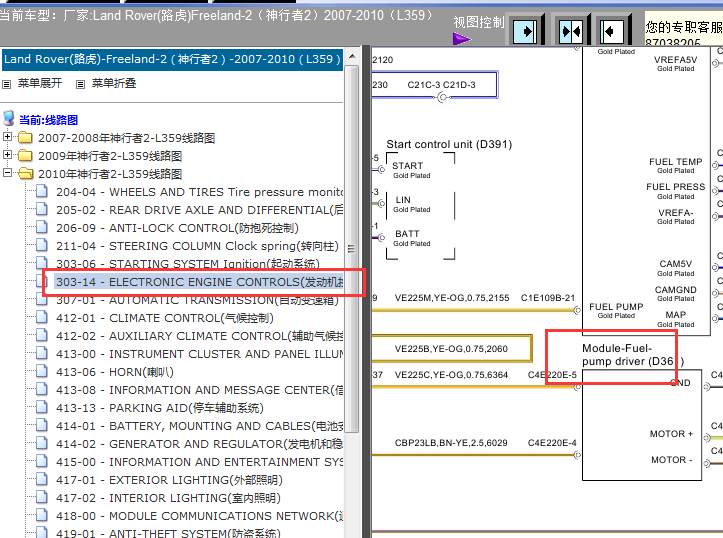Image resolution: width=723 pixels, height=538 pixels.
Task: Click the page icon next to 413-06
Action: [41, 371]
